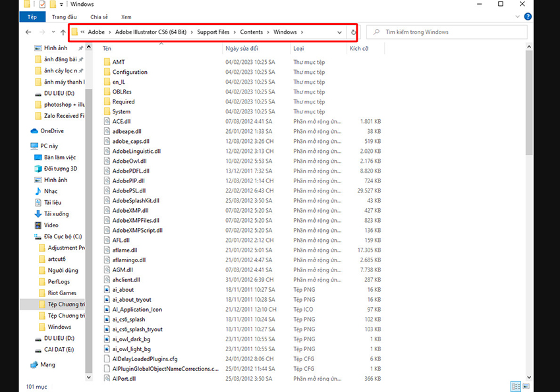
Task: Open the Chia sẻ ribbon tab
Action: (x=99, y=16)
